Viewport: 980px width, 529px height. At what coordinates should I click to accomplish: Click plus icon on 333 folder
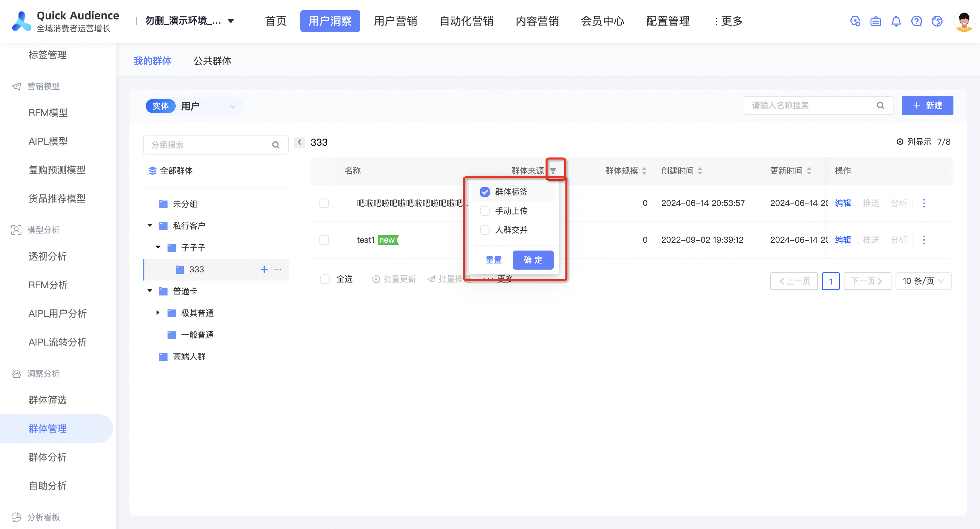click(x=264, y=270)
